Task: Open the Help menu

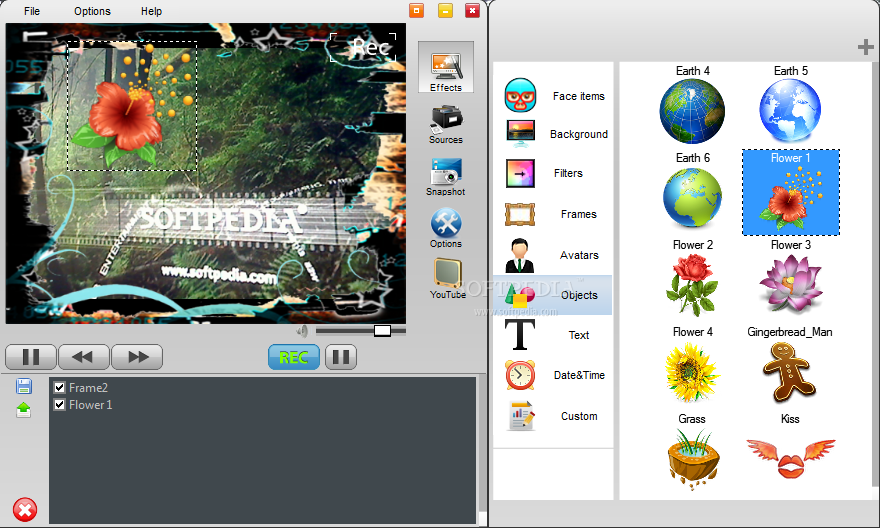Action: [151, 11]
